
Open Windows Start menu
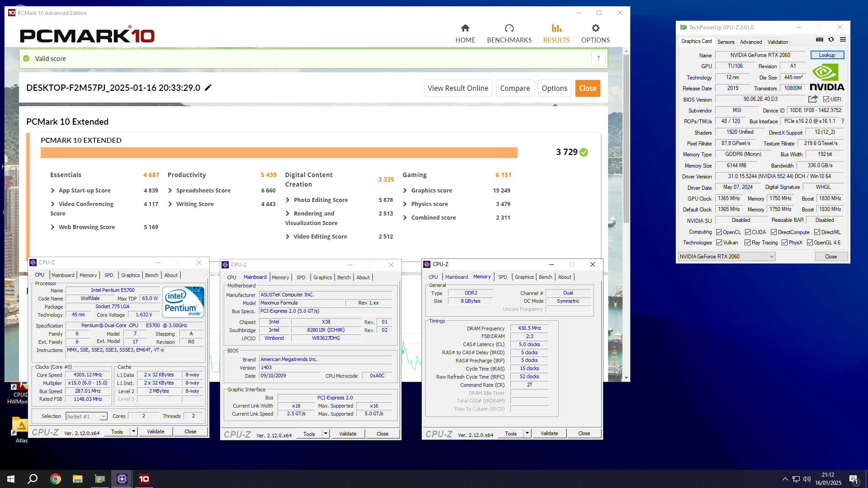[11, 479]
